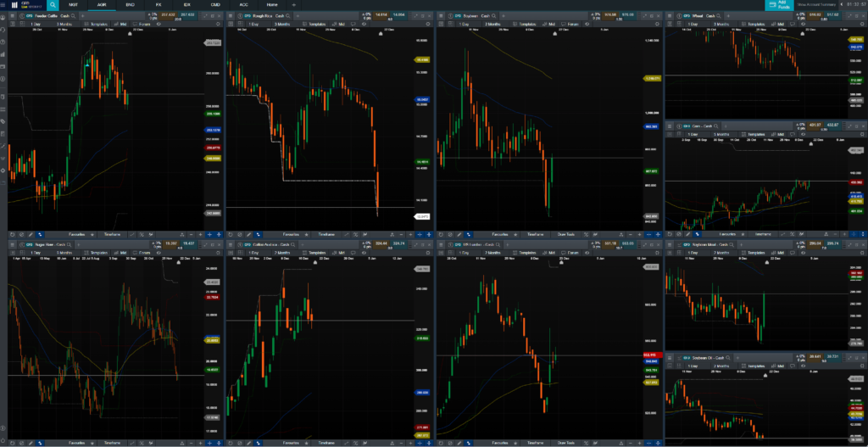This screenshot has height=447, width=868.
Task: Add a new tab with plus icon
Action: tap(294, 4)
